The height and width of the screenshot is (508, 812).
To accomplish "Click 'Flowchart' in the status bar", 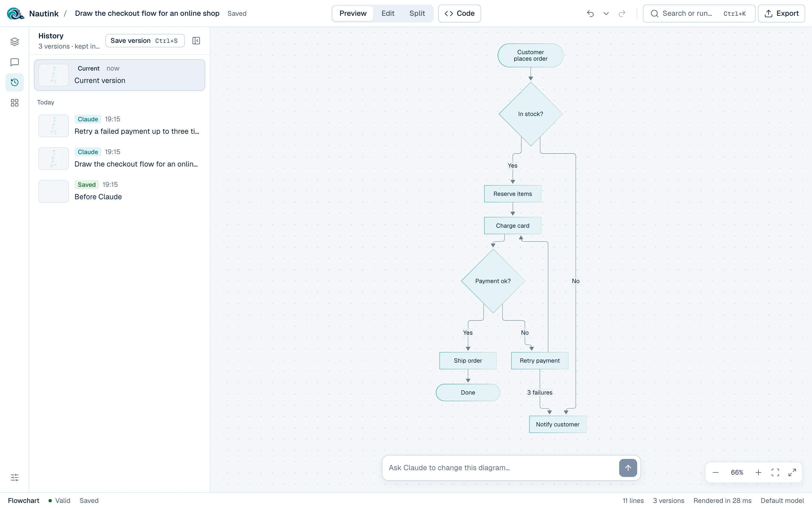I will (23, 500).
